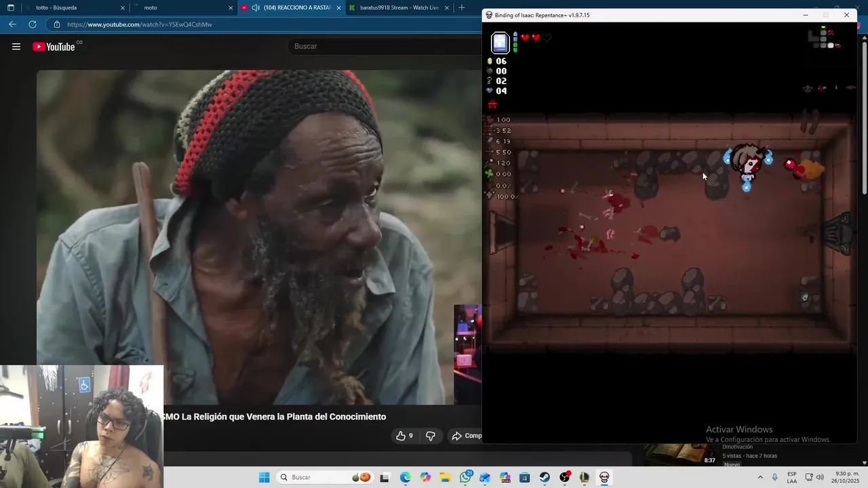Click the Isaac character with blue orbitals
868x488 pixels.
pos(748,163)
